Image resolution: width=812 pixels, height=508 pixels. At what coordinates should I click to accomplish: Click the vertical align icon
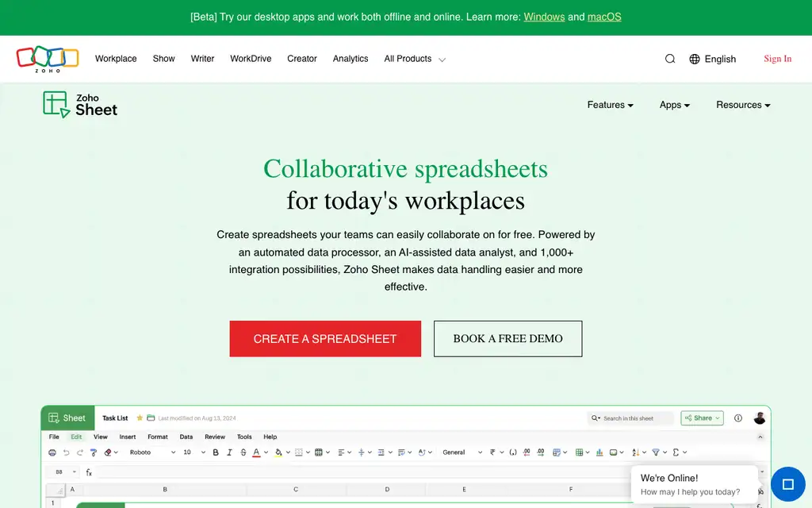361,452
